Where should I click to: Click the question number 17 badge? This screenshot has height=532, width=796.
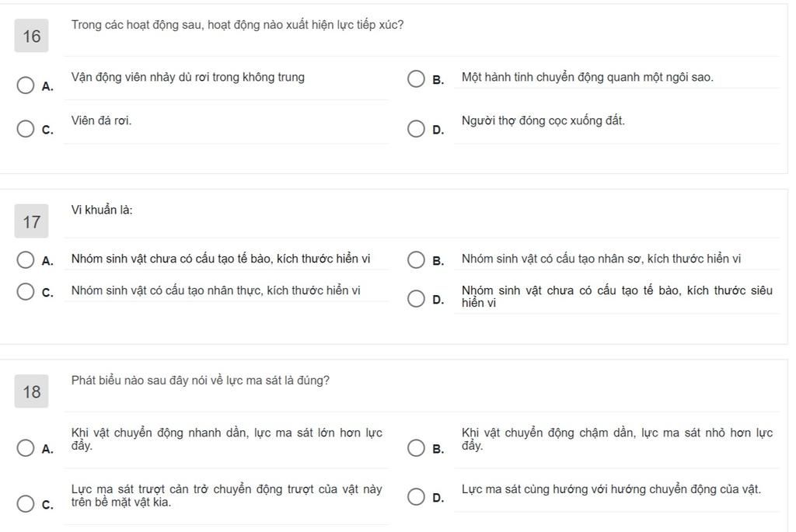(31, 221)
